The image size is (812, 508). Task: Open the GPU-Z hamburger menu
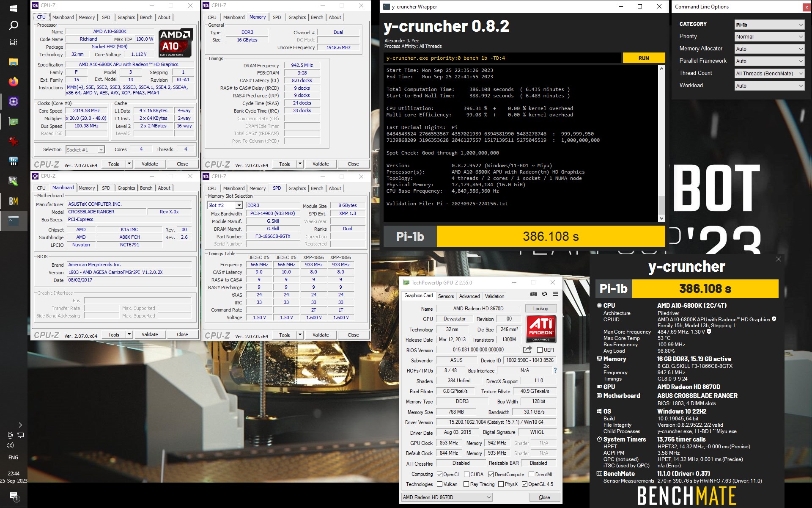[x=555, y=294]
